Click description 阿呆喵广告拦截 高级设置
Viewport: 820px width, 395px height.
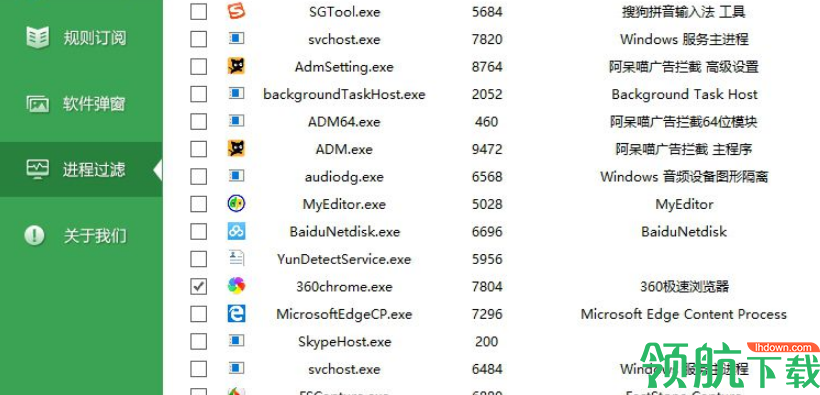[x=684, y=67]
